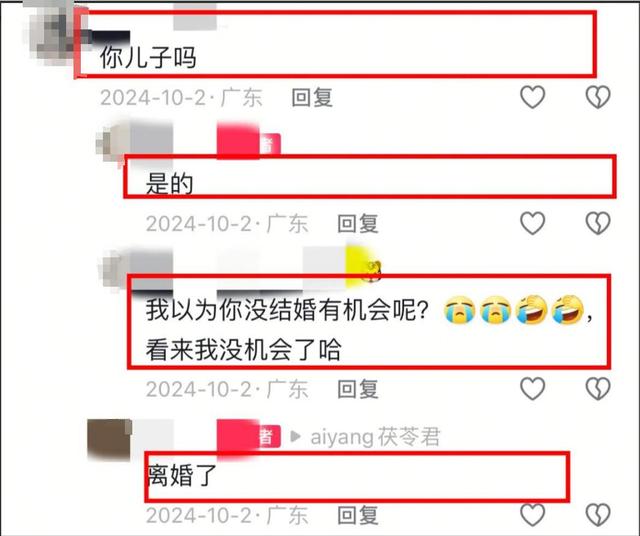
Task: Like the author's reply '是的'
Action: pos(532,223)
